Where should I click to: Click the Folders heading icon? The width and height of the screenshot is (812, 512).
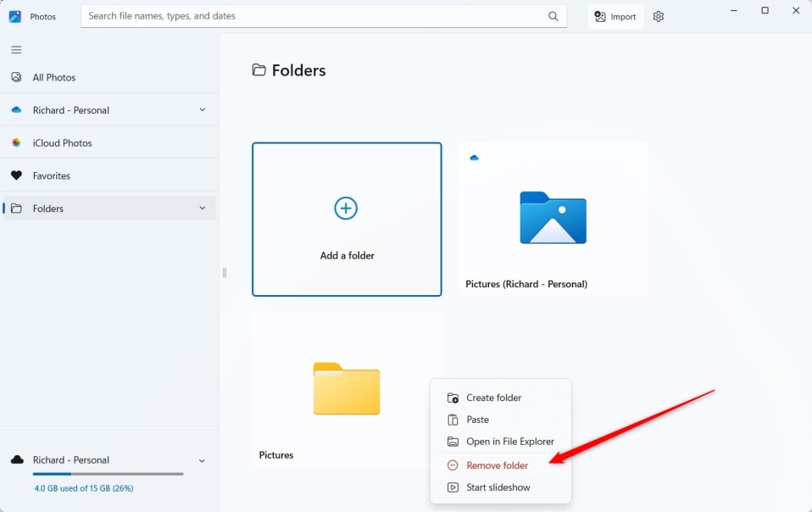259,70
